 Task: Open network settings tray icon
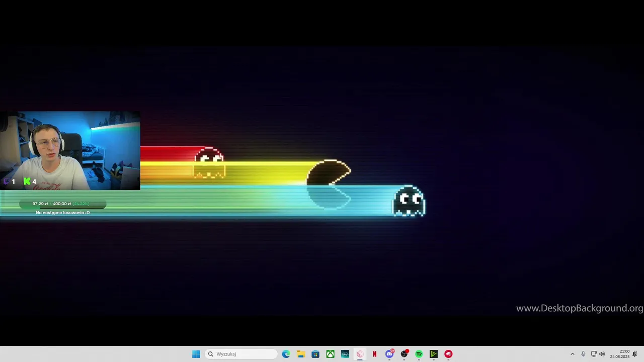coord(594,354)
